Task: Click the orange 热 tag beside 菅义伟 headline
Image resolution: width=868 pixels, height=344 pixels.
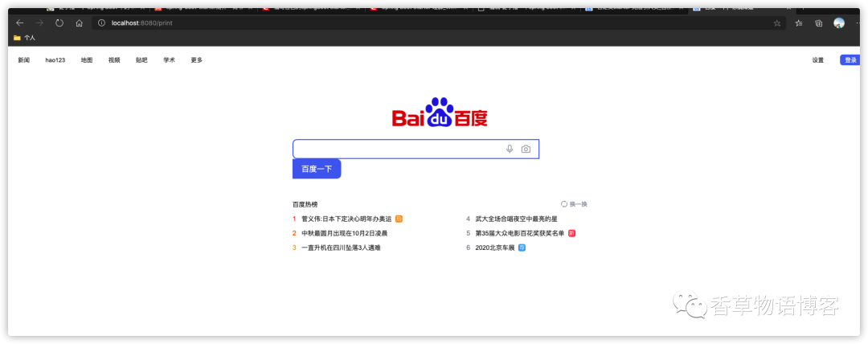Action: click(x=399, y=219)
